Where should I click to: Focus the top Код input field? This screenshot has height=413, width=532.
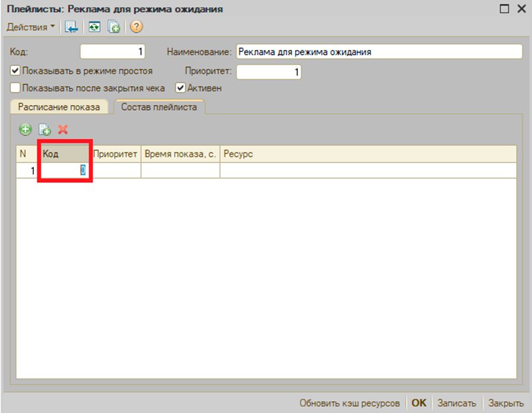point(112,52)
